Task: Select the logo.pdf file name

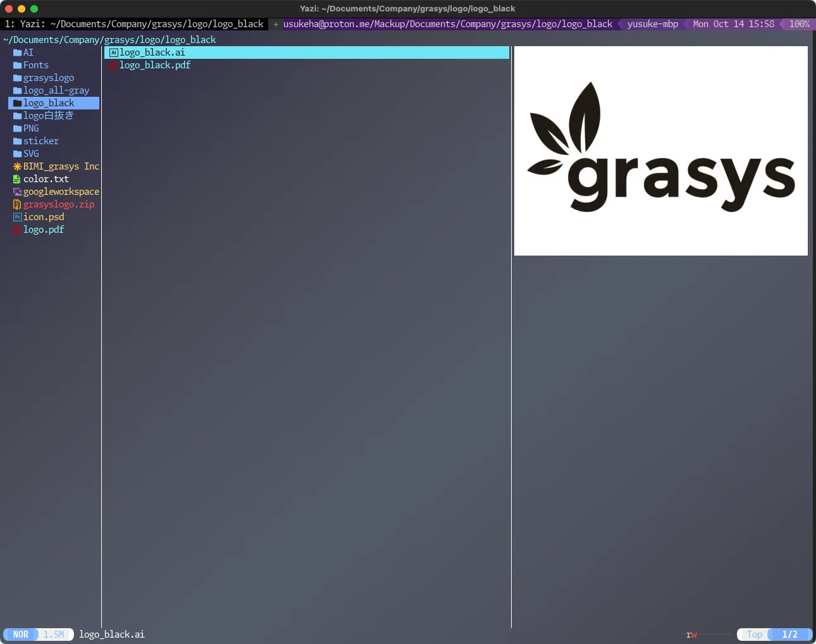Action: click(x=44, y=230)
